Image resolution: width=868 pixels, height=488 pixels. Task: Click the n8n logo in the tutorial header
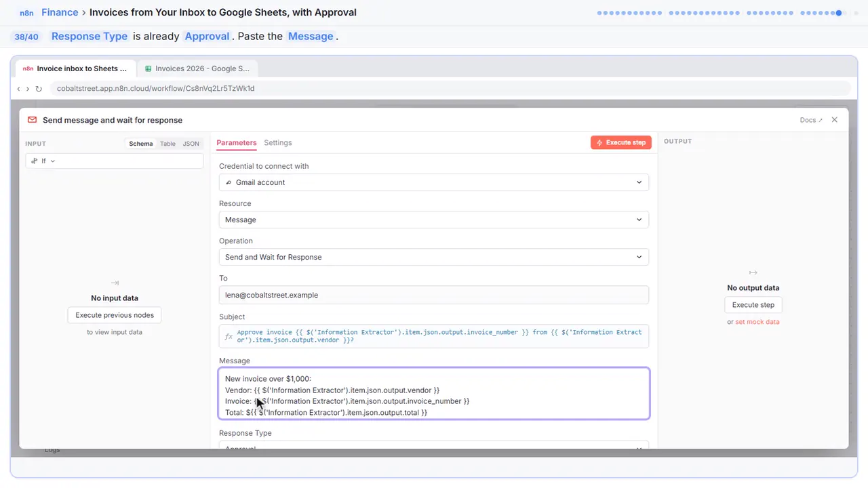[x=26, y=12]
